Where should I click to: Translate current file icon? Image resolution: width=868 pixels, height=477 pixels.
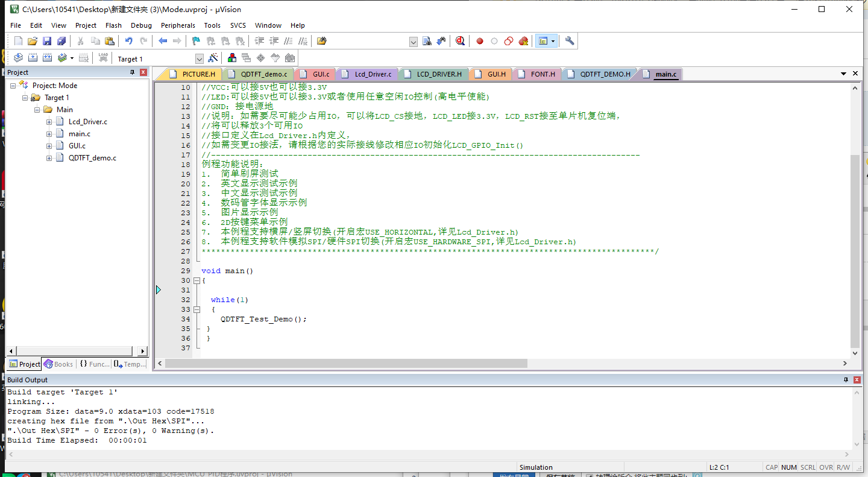(x=18, y=58)
